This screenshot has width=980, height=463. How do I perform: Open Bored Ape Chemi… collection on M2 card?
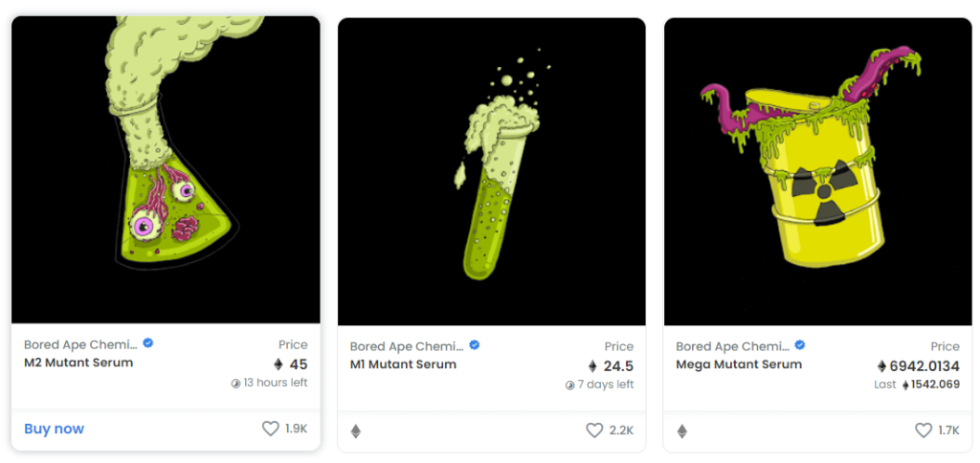80,344
